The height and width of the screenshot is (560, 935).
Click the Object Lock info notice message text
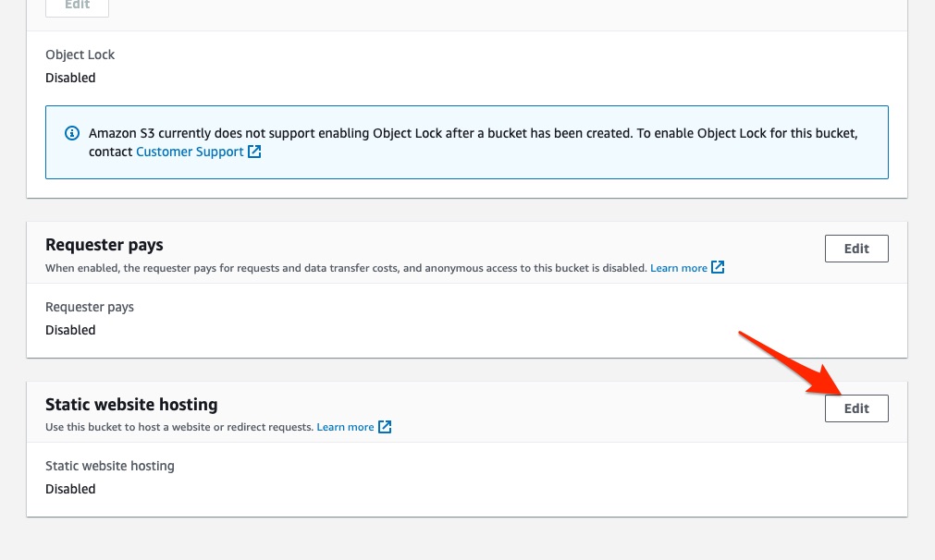[x=473, y=133]
